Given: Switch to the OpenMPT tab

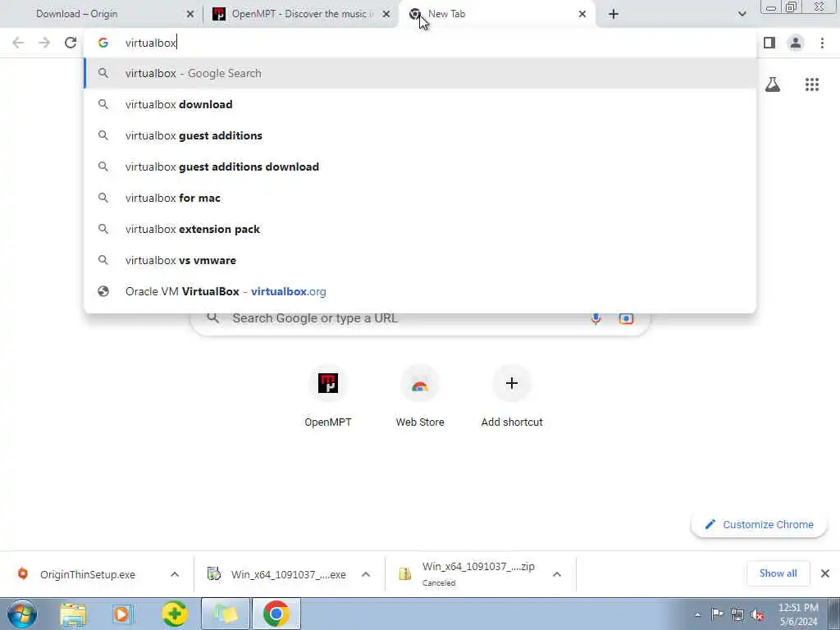Looking at the screenshot, I should pos(300,14).
